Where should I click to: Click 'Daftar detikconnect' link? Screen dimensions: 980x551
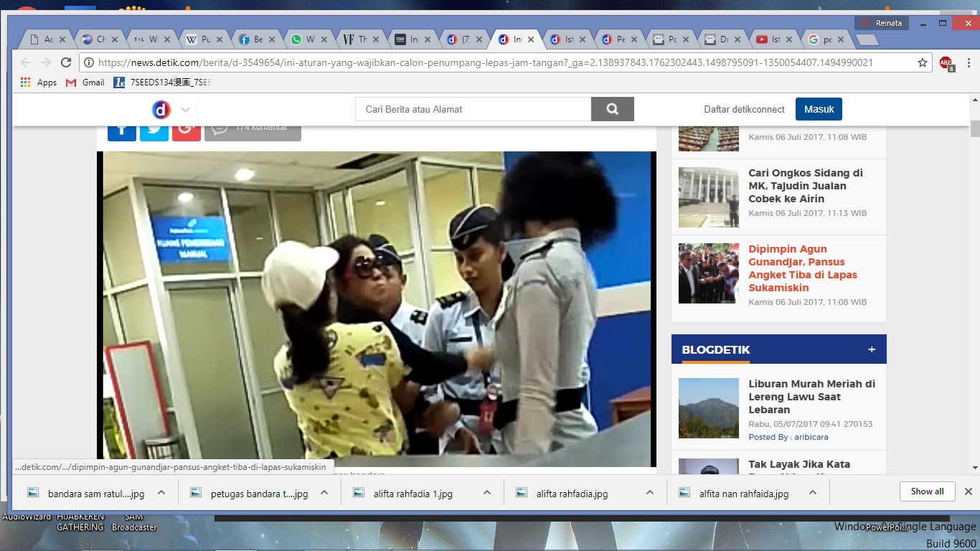point(744,109)
